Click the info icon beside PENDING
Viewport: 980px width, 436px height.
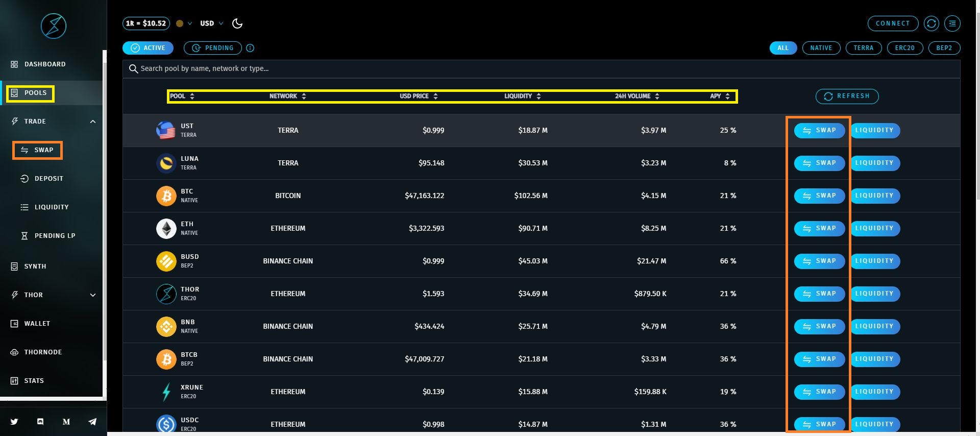pyautogui.click(x=250, y=48)
